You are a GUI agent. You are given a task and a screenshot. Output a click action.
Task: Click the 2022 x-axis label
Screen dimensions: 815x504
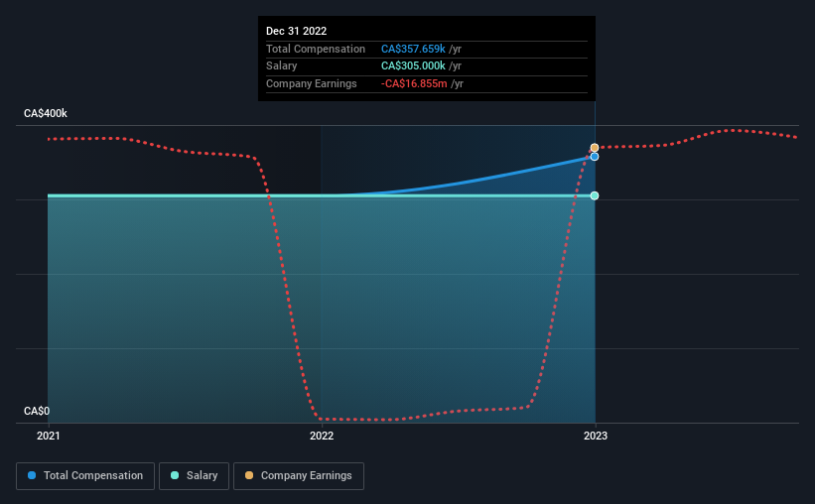(322, 436)
